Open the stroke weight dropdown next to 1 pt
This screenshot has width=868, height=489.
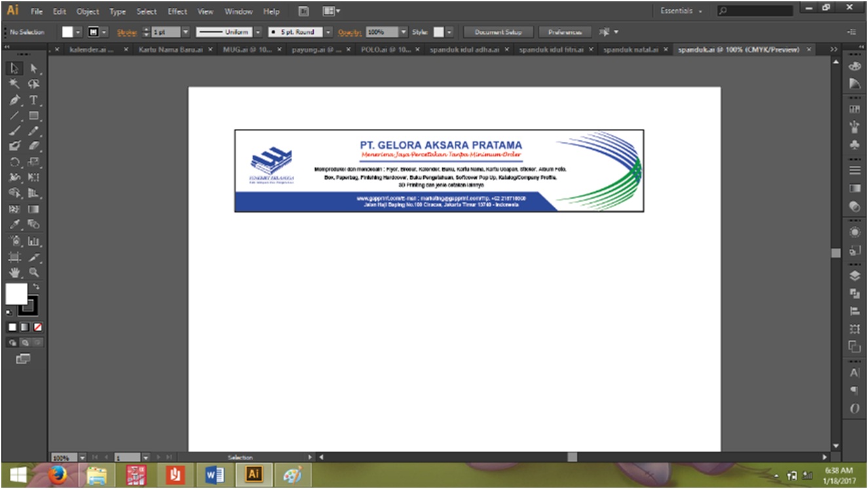point(185,32)
